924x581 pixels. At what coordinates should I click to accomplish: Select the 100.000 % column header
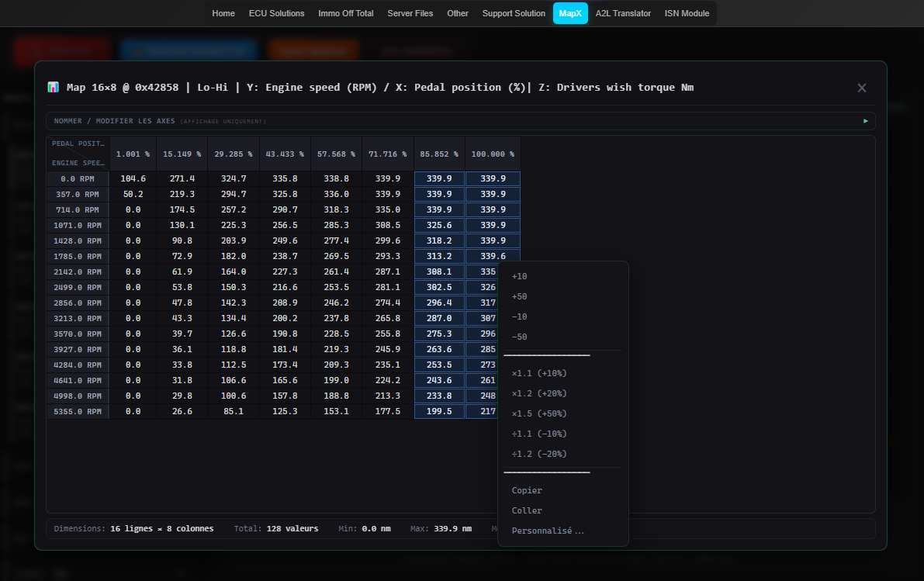(x=493, y=154)
